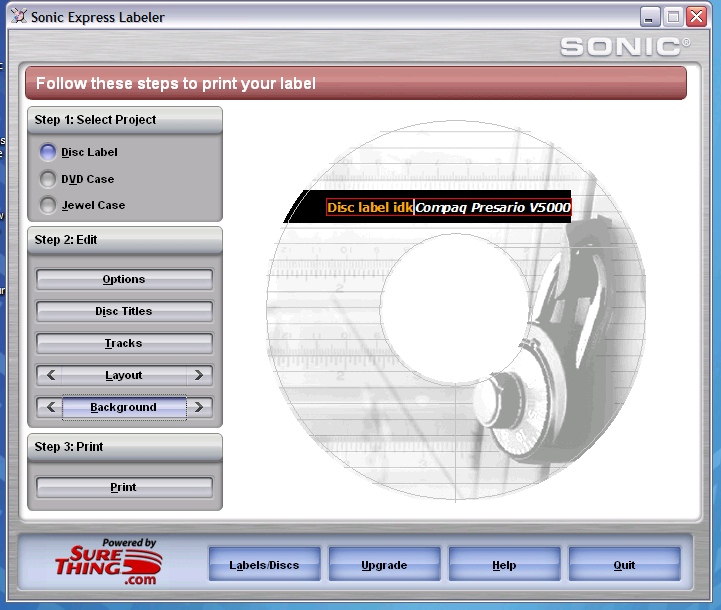Click the Background button

(x=124, y=407)
